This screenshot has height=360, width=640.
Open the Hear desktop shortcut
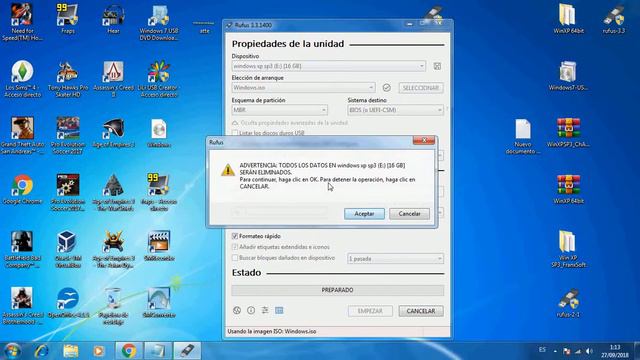(x=113, y=19)
